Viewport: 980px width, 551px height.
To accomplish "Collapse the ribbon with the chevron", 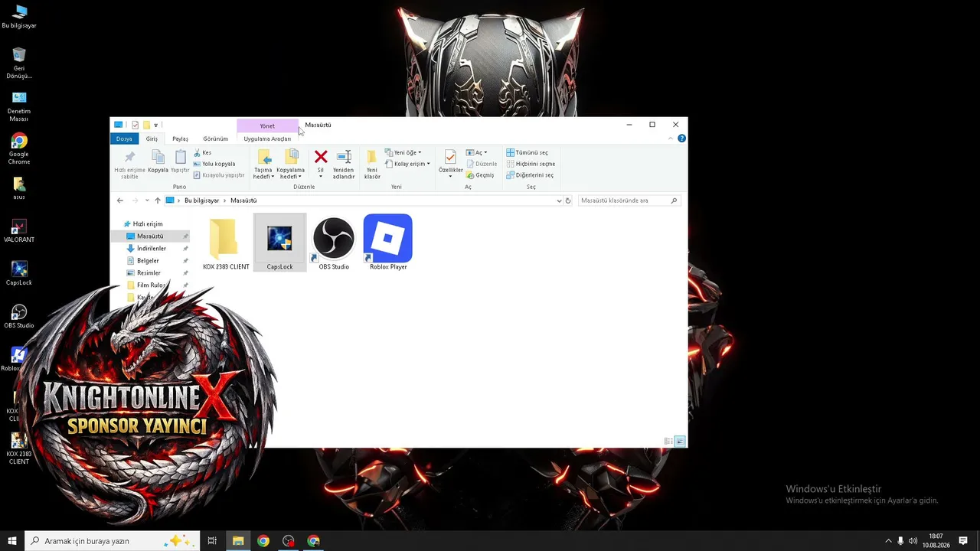I will click(671, 139).
